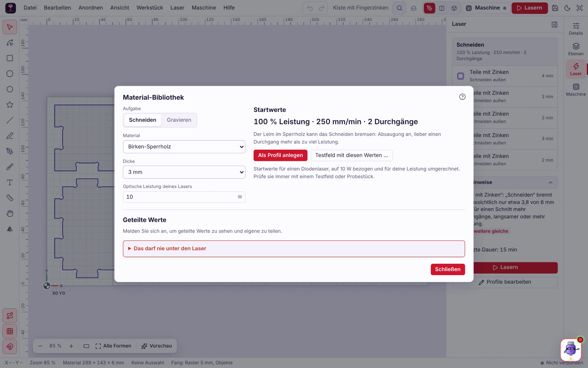Select the line drawing tool
This screenshot has height=368, width=588.
tap(10, 120)
